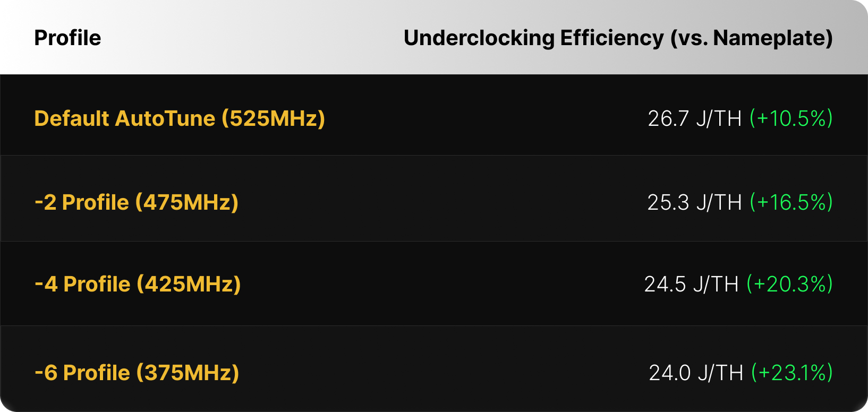Viewport: 868px width, 412px height.
Task: Click the "(vs. Nameplate)" header text
Action: [751, 38]
